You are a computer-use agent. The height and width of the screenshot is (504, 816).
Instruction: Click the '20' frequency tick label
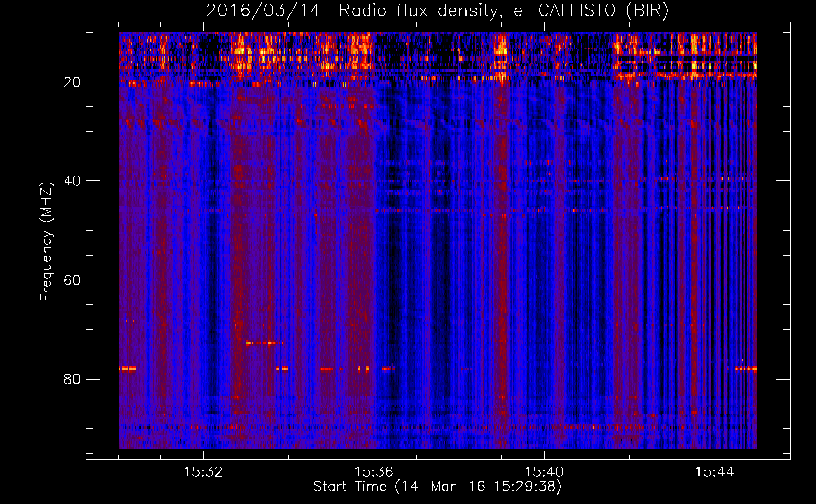tap(73, 82)
